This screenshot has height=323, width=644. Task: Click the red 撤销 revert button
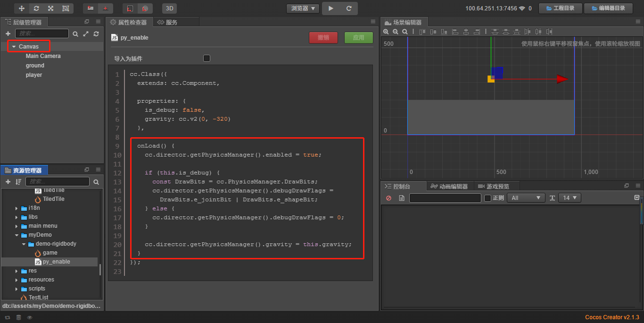click(323, 38)
